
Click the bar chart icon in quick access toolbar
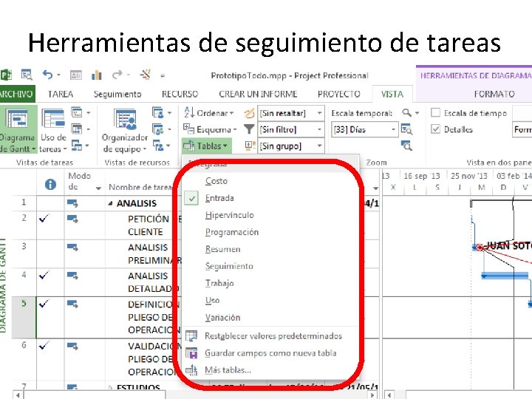97,75
